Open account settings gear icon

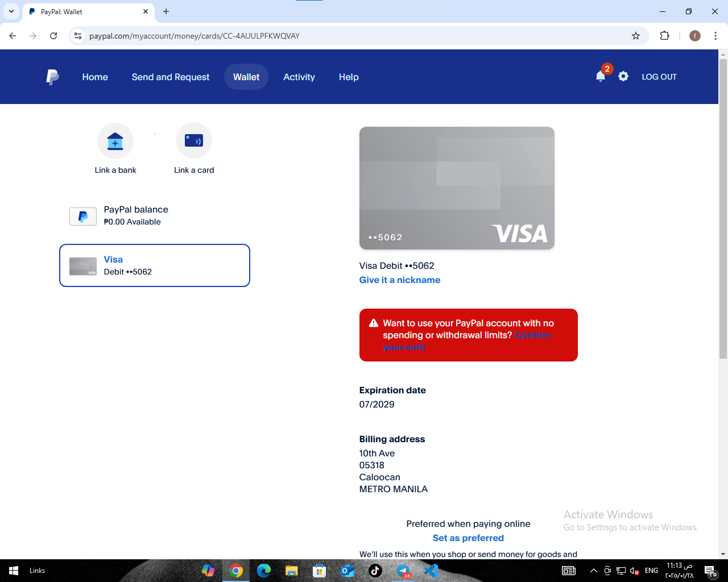tap(623, 77)
